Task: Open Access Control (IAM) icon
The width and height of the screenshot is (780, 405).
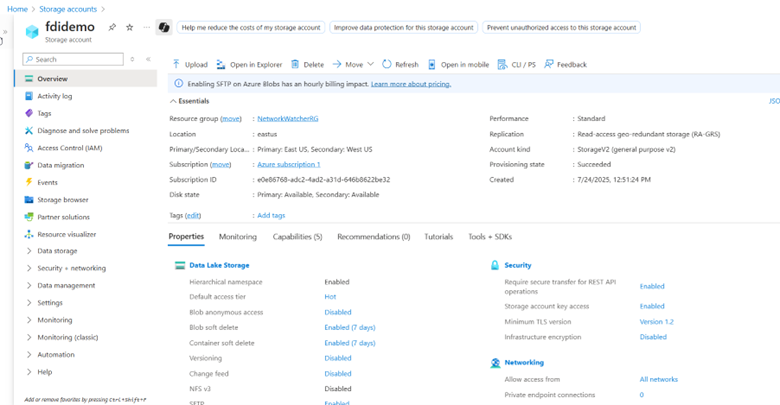Action: click(x=29, y=148)
